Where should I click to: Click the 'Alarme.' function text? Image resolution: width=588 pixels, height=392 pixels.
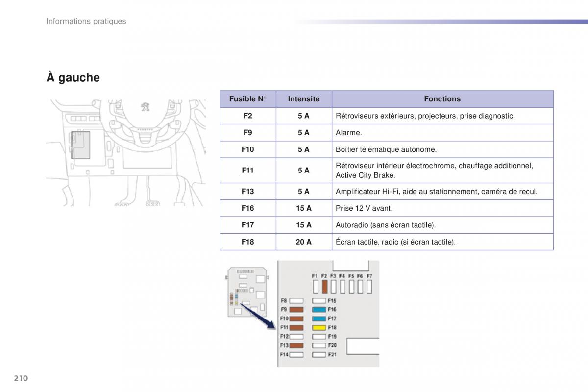349,133
